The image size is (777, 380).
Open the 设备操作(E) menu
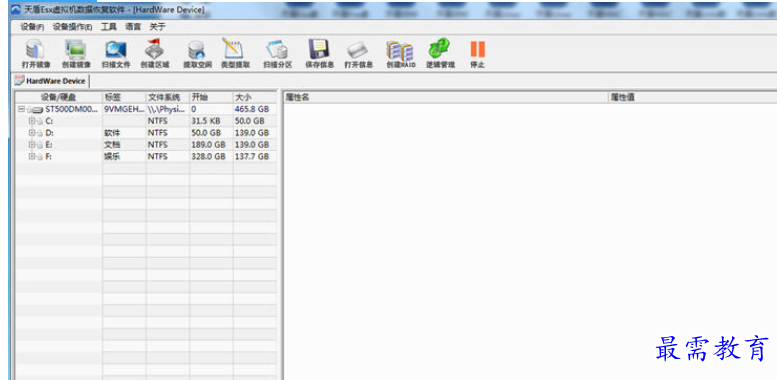click(x=72, y=27)
